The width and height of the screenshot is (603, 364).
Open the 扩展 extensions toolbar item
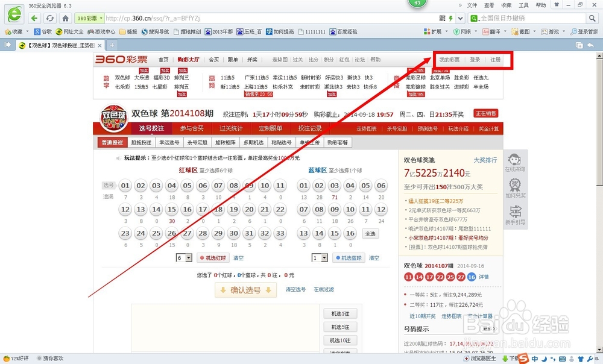(x=432, y=31)
